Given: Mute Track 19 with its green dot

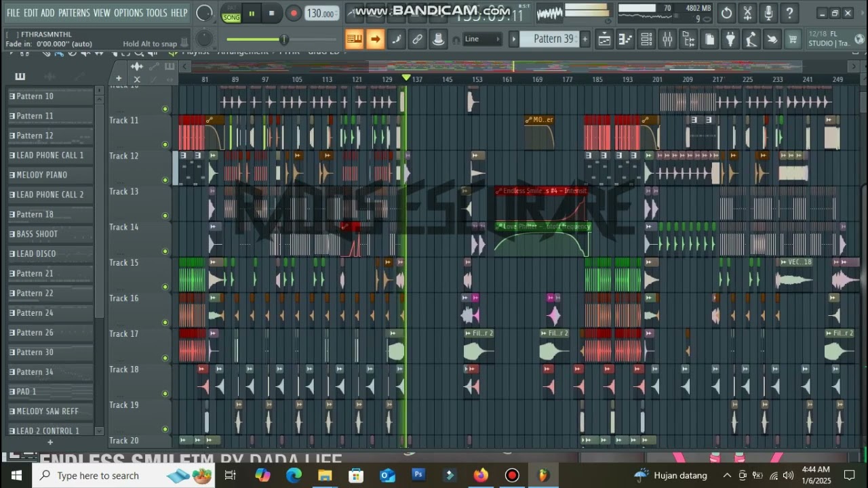Looking at the screenshot, I should coord(165,429).
